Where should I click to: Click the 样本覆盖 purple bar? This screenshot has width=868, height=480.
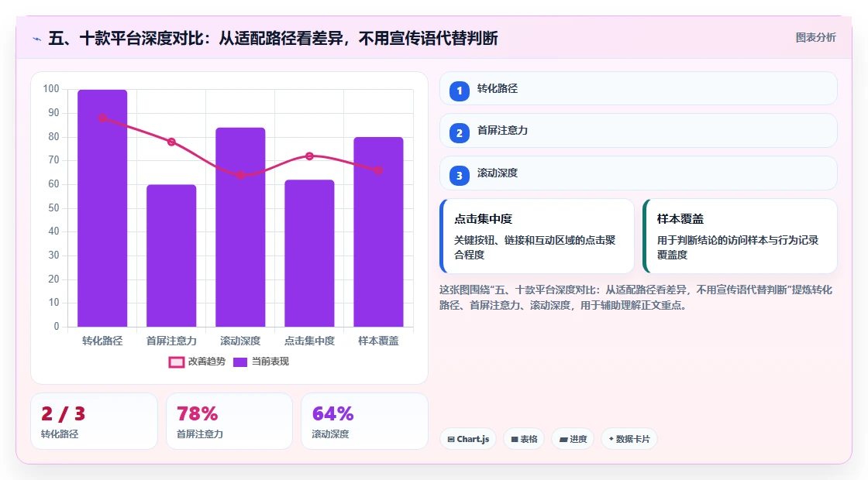coord(379,231)
